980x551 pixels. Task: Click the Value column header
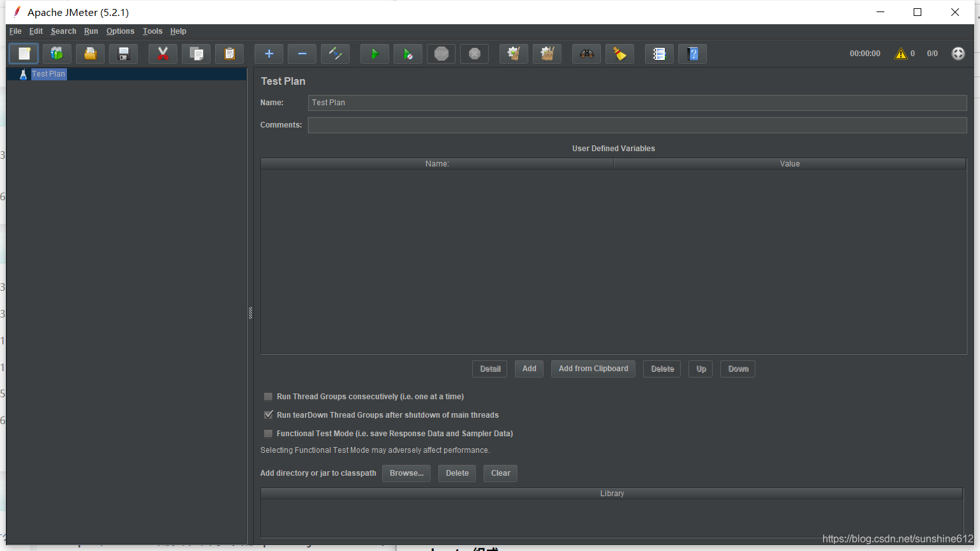pyautogui.click(x=790, y=164)
